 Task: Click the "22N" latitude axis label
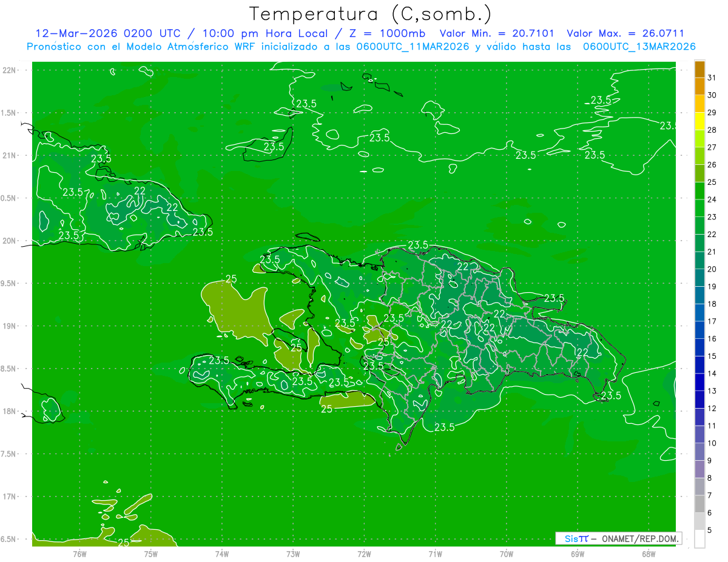pos(10,70)
